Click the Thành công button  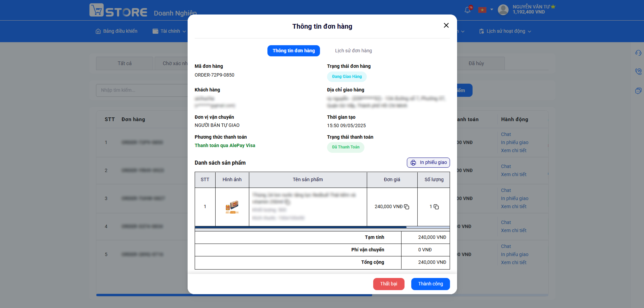430,284
